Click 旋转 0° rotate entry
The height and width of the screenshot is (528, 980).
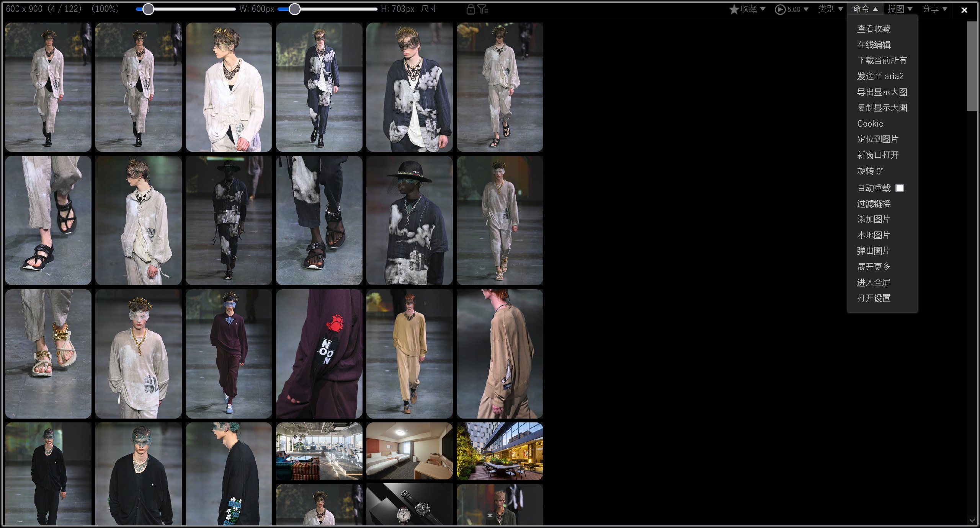click(870, 171)
